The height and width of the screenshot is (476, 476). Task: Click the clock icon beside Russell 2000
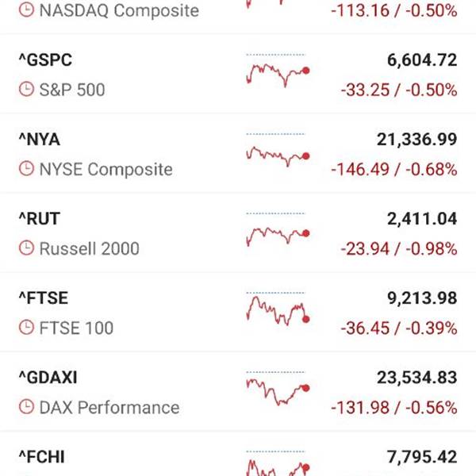pyautogui.click(x=26, y=249)
